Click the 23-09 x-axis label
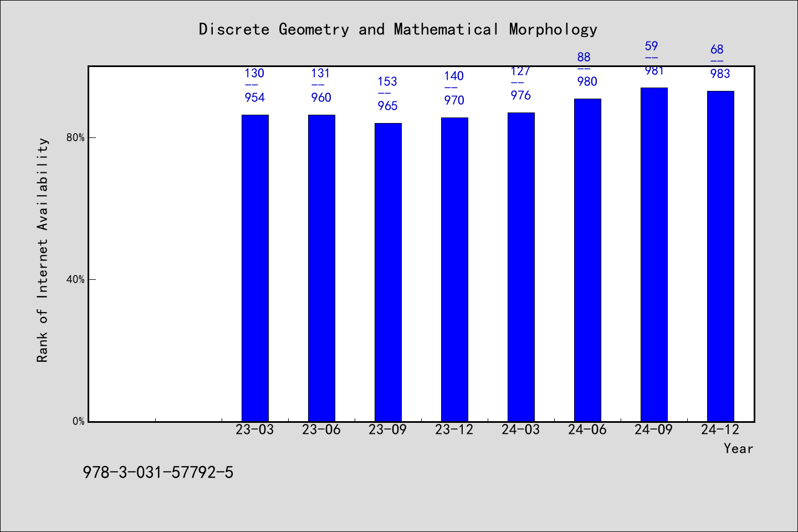Viewport: 798px width, 532px height. coord(388,429)
